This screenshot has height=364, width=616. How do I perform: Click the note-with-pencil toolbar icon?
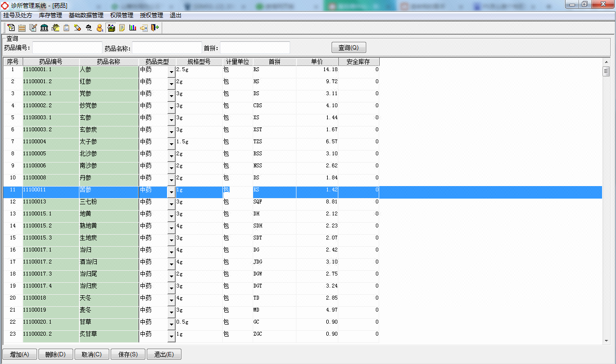[11, 28]
